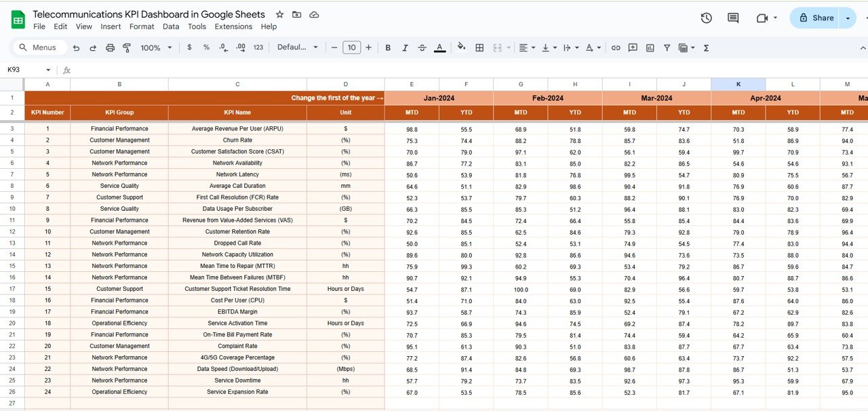The image size is (868, 411).
Task: Insert a comment from the toolbar
Action: [x=633, y=47]
